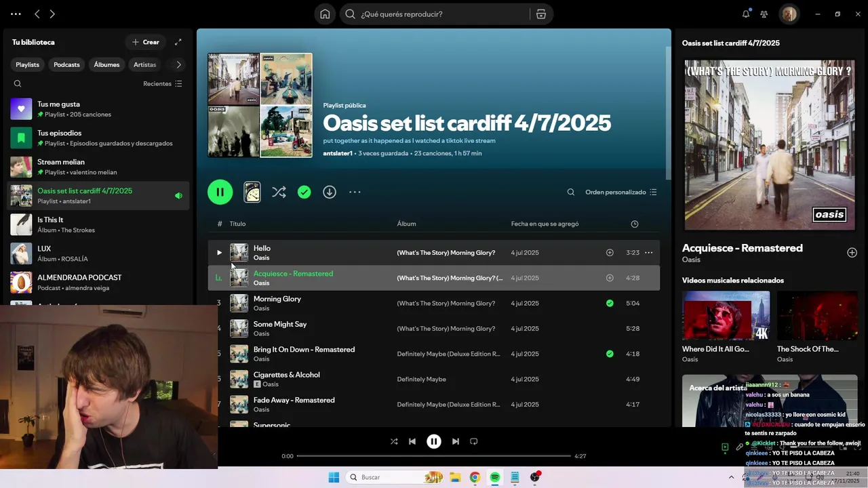Toggle saved checkmark on Morning Glory
868x488 pixels.
610,304
